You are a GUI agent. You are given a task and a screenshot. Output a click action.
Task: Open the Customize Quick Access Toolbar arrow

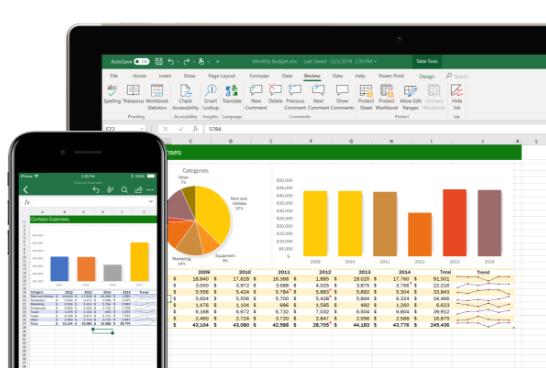coord(217,62)
